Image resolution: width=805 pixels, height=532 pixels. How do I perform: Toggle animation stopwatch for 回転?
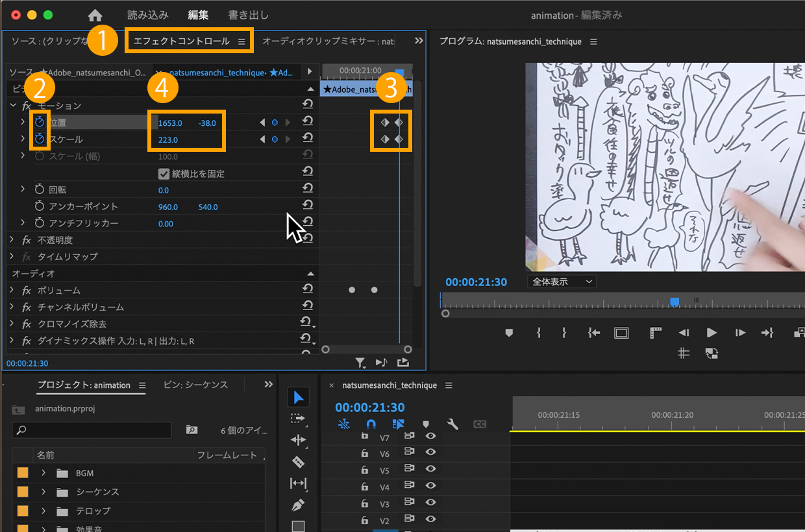[x=40, y=189]
